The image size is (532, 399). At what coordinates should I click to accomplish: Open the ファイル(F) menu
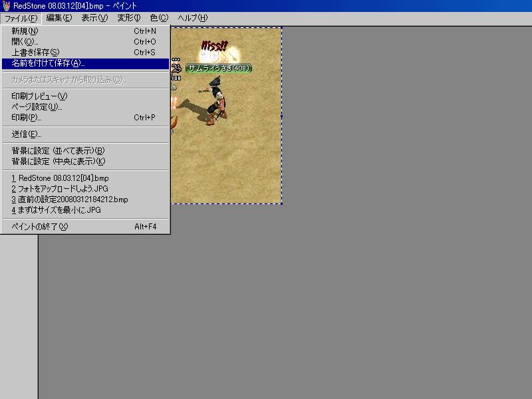(21, 18)
